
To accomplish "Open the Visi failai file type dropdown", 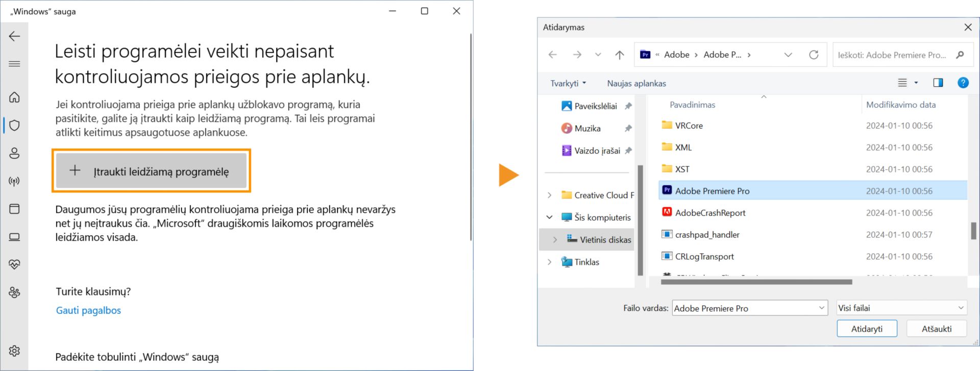I will (x=901, y=308).
